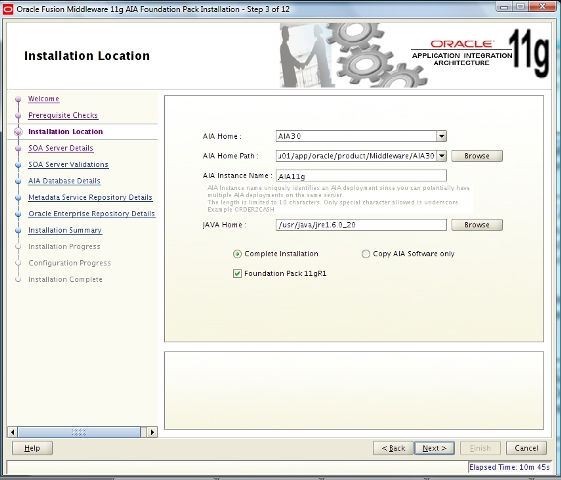Viewport: 561px width, 480px height.
Task: Jump to the Installation Summary step
Action: pyautogui.click(x=65, y=230)
